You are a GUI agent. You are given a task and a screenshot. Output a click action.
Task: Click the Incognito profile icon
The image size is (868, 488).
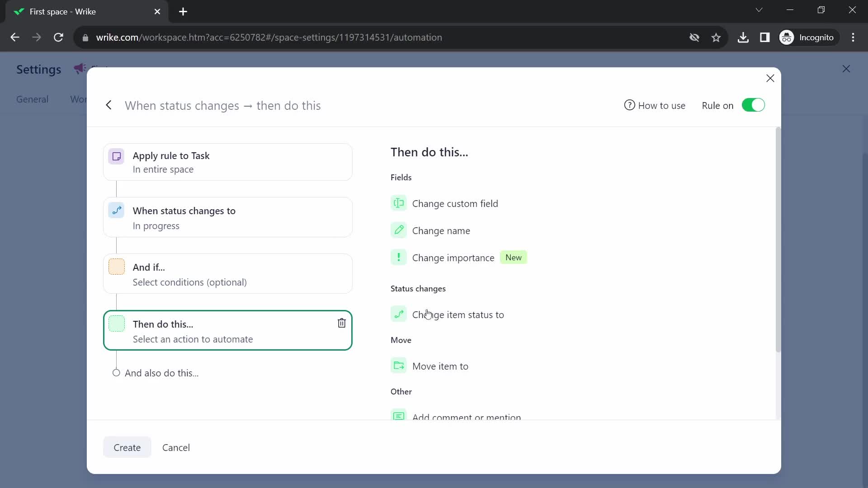pyautogui.click(x=787, y=38)
